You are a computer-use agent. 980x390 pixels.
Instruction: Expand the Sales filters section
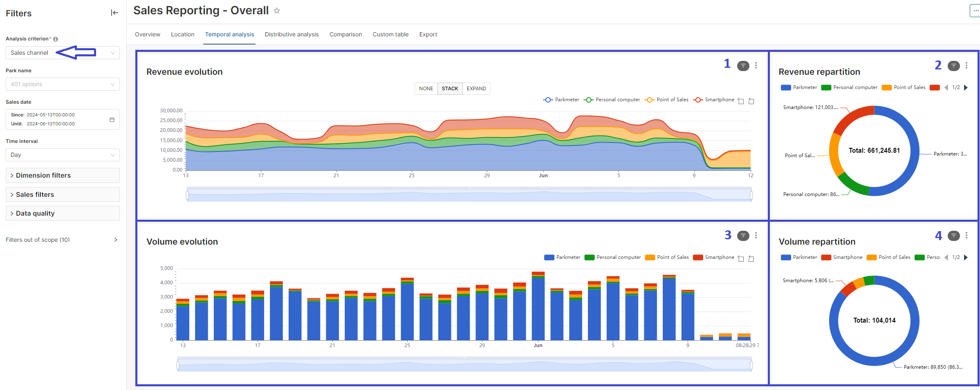point(63,194)
